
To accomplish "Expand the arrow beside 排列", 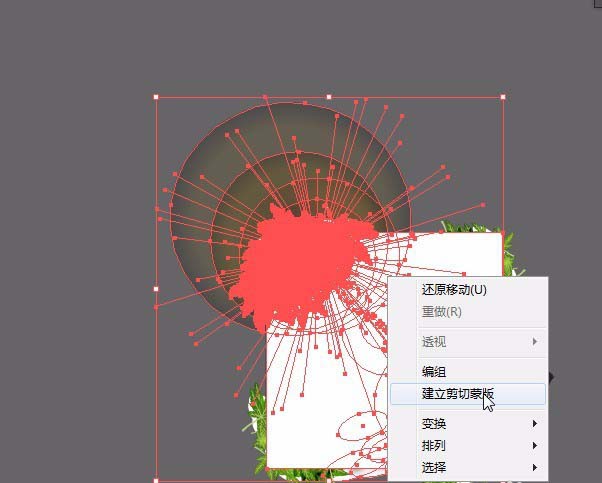I will coord(535,445).
